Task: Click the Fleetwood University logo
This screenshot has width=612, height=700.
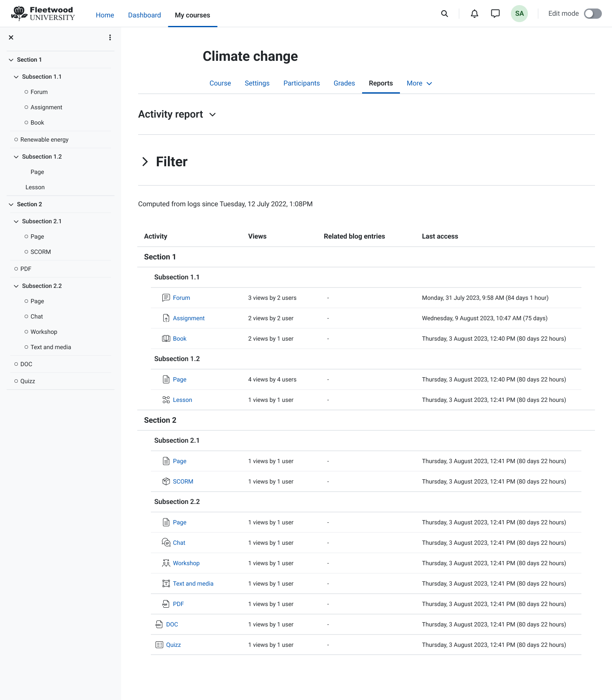Action: pos(43,14)
